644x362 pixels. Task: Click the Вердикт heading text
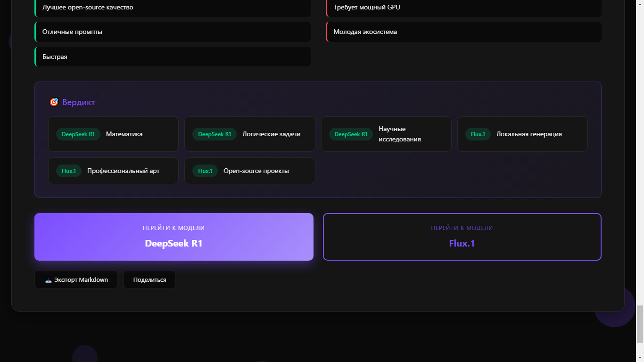[79, 102]
